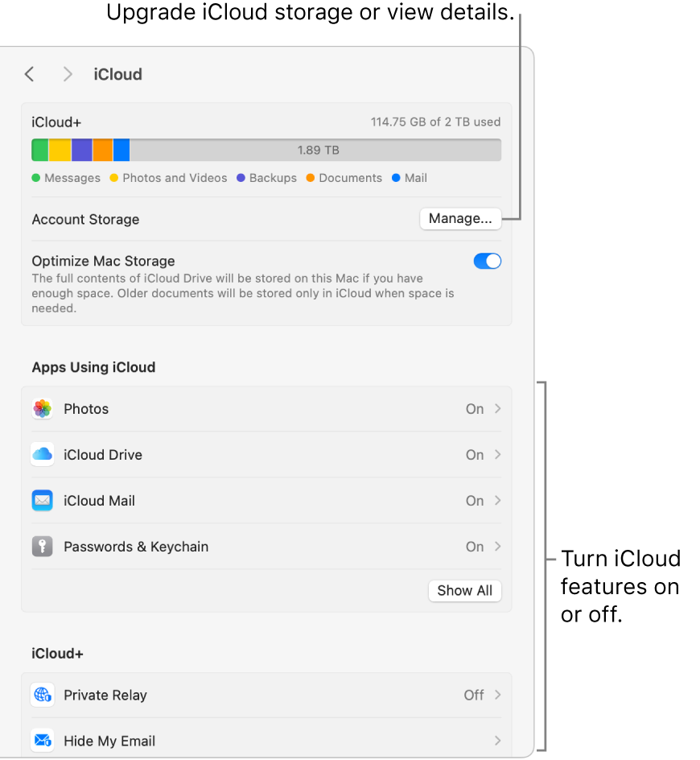Screen dimensions: 700x760
Task: Click the Backups legend dot
Action: click(239, 177)
